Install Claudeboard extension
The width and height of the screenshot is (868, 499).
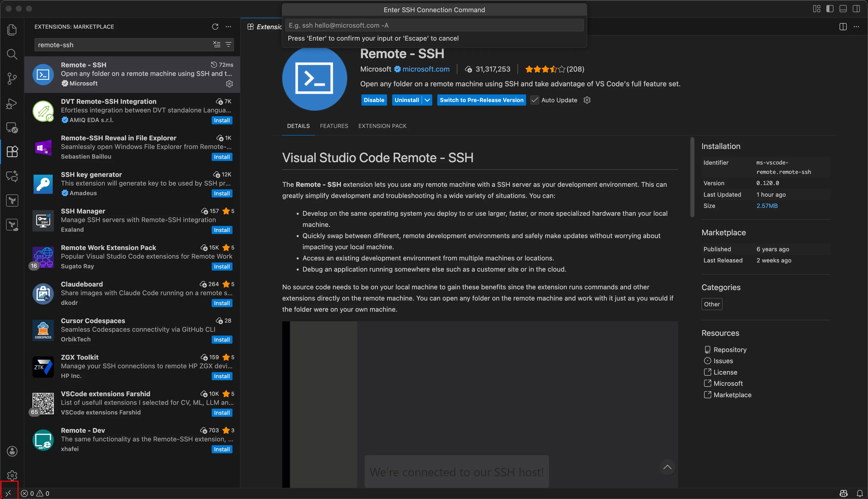tap(222, 303)
